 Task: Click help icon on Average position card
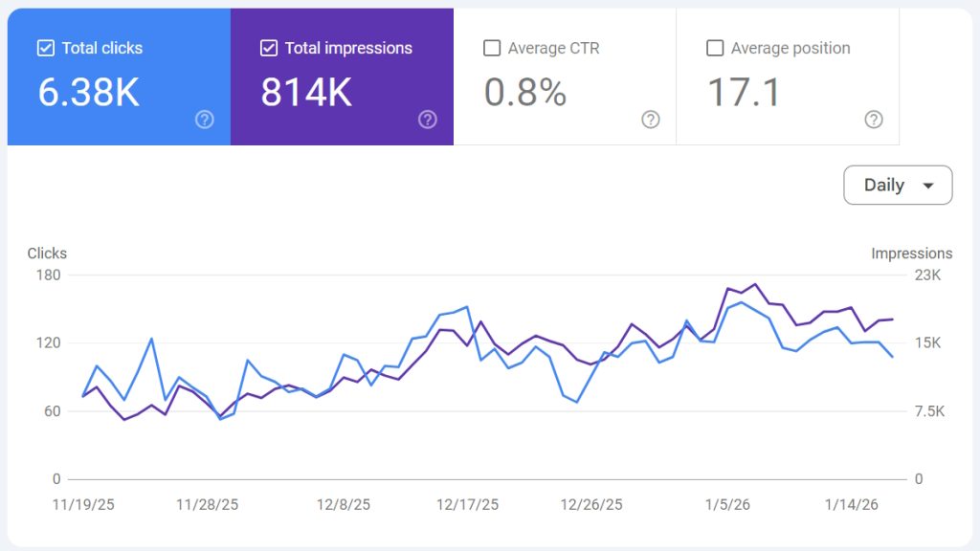click(x=874, y=120)
